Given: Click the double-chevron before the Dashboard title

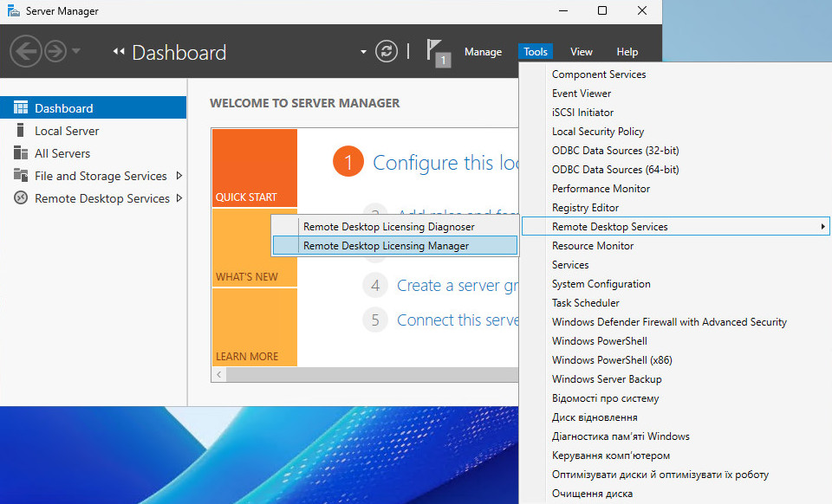Looking at the screenshot, I should [x=119, y=51].
